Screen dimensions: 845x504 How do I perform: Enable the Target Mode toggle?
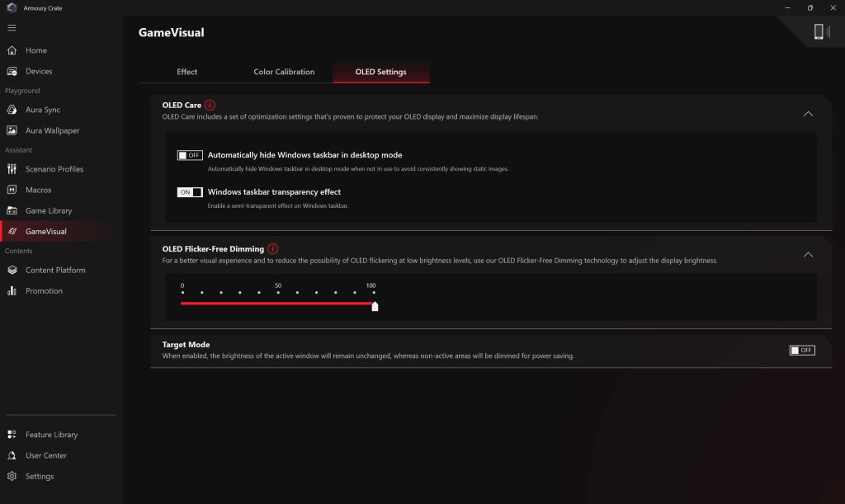click(802, 350)
